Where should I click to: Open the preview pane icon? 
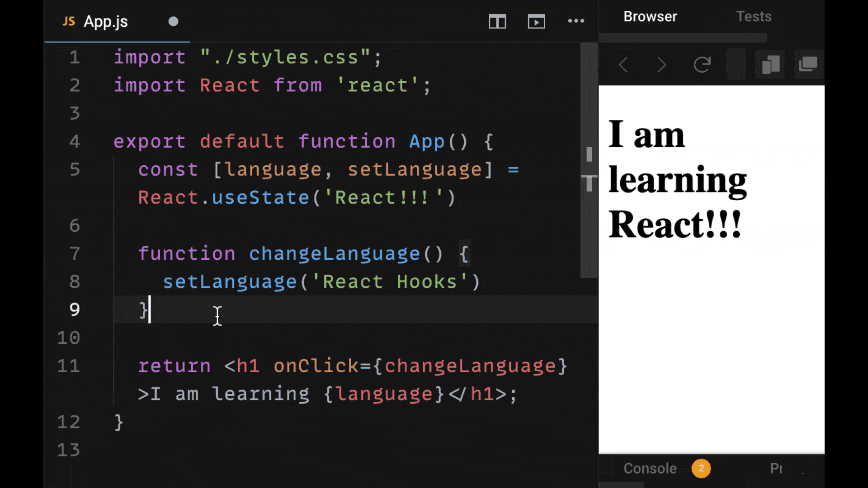(536, 21)
